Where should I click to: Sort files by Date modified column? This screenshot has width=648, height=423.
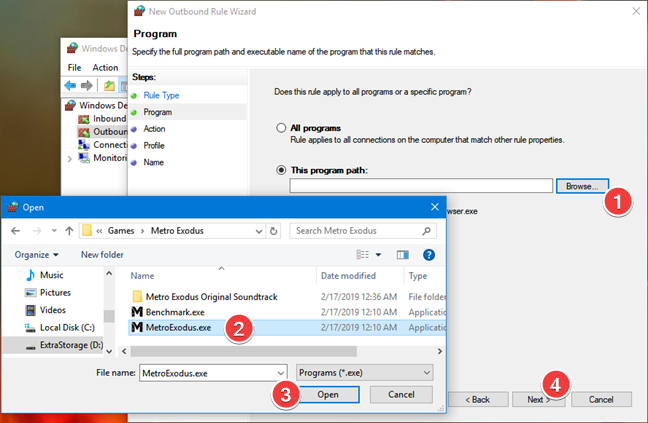click(348, 276)
